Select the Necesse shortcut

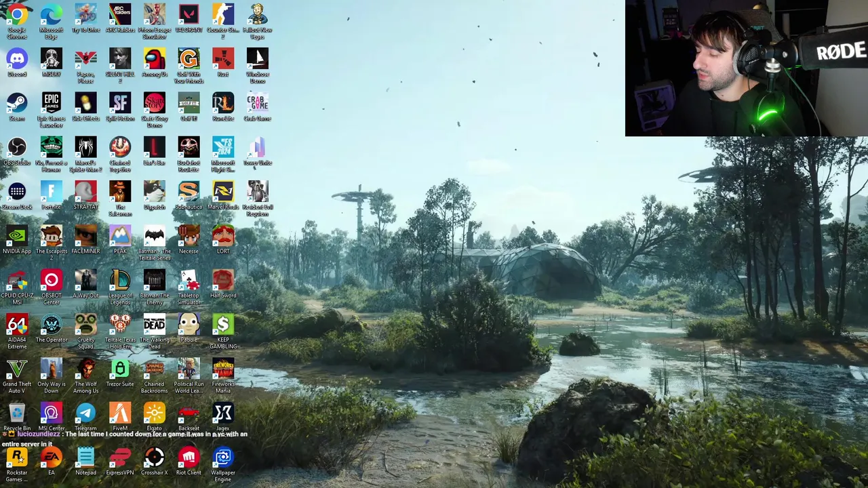[189, 236]
